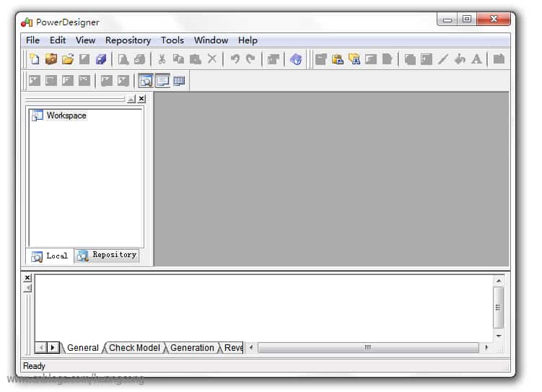
Task: Click the Delete X toolbar icon
Action: (212, 59)
